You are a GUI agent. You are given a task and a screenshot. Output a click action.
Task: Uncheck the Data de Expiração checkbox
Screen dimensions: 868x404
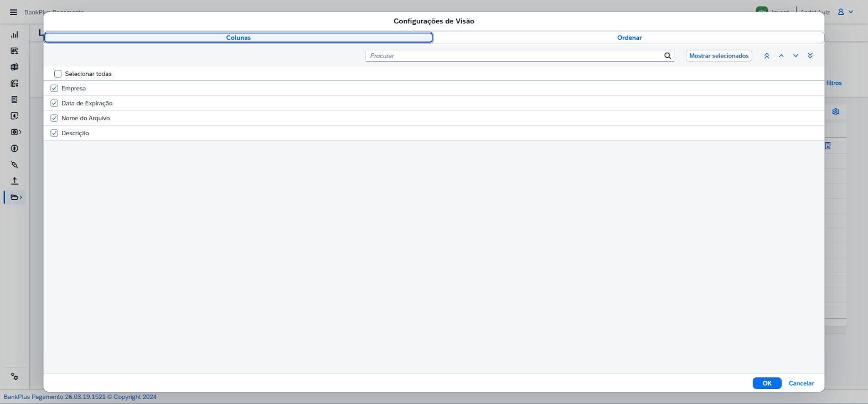tap(54, 103)
